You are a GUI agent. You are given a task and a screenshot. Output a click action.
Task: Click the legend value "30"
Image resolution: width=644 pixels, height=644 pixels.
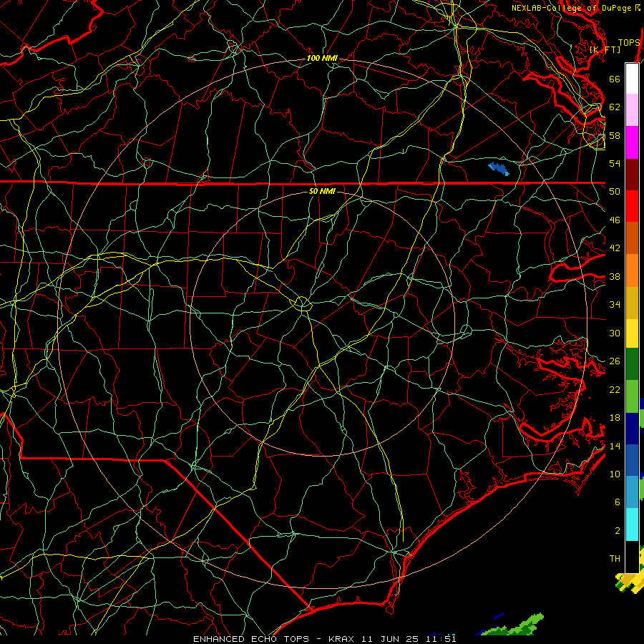[615, 333]
